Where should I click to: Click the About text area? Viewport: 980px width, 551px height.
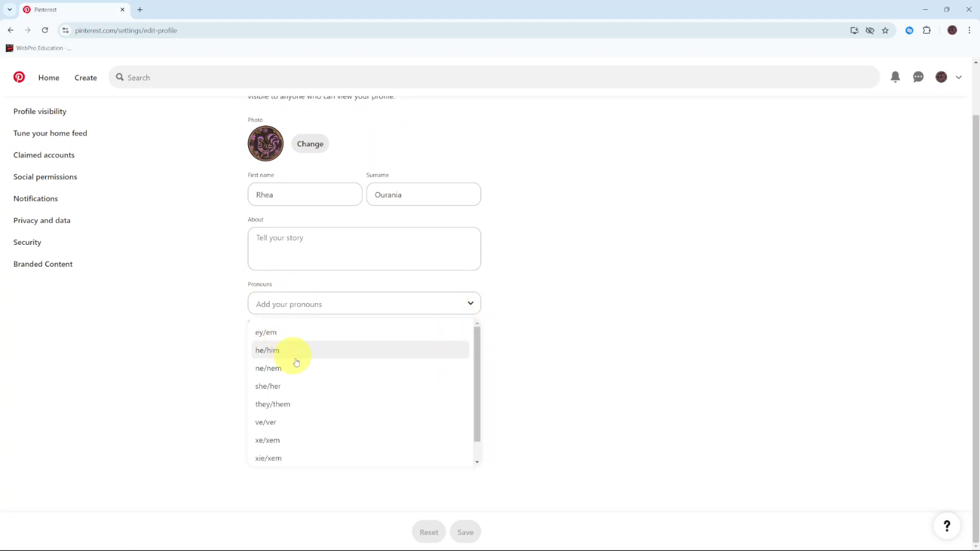click(x=364, y=249)
